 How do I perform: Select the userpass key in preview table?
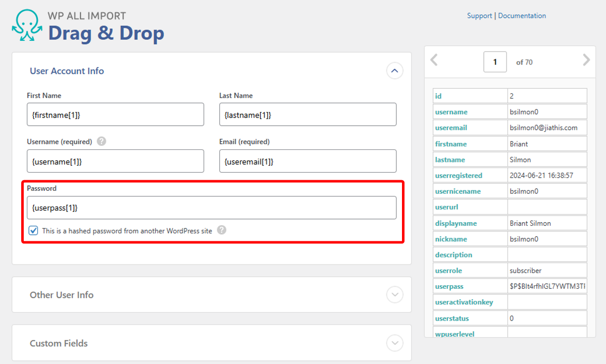click(x=449, y=286)
